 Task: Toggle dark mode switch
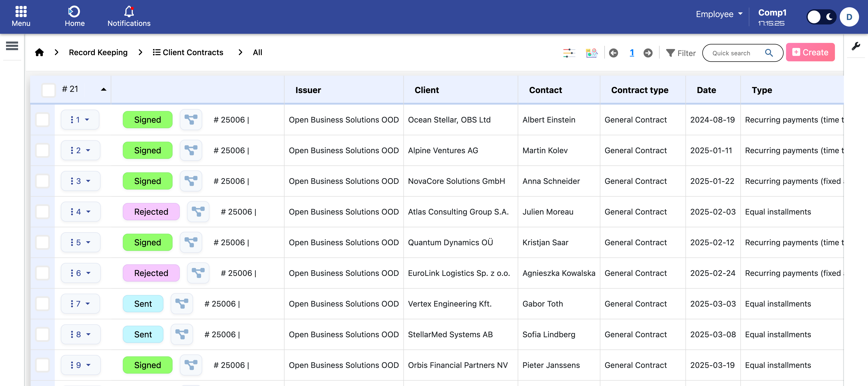click(821, 17)
